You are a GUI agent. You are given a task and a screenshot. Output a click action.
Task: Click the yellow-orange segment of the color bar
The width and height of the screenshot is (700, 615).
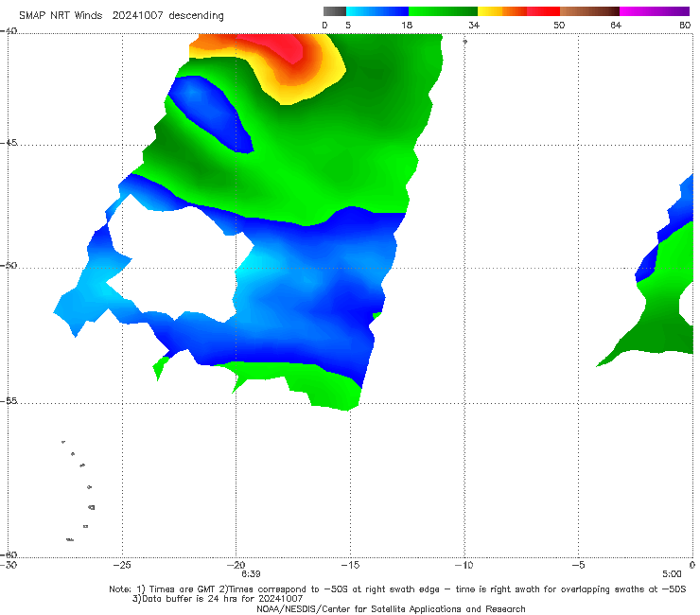[x=502, y=11]
